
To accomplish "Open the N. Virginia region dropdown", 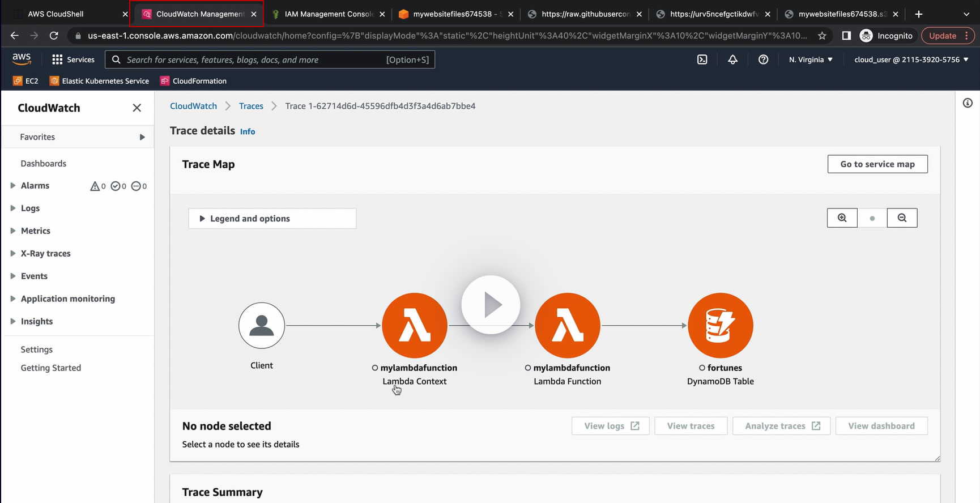I will point(811,59).
